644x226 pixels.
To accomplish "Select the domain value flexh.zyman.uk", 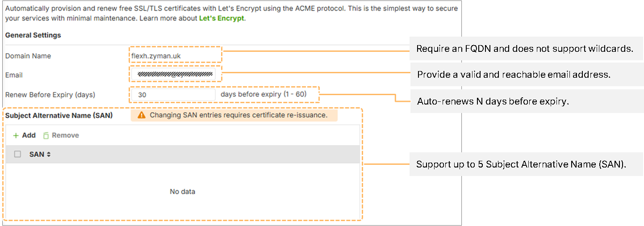I will (156, 56).
